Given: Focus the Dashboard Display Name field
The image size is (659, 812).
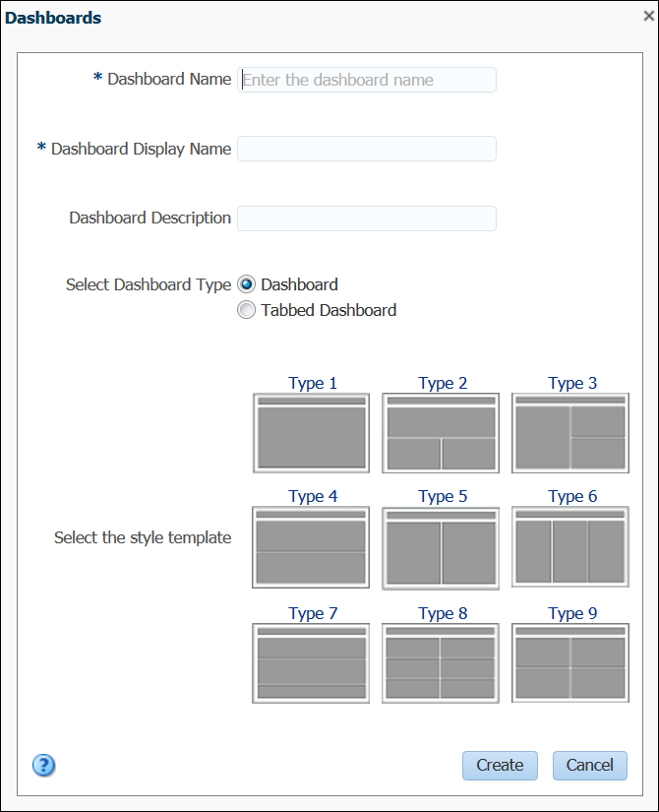Looking at the screenshot, I should (x=367, y=149).
